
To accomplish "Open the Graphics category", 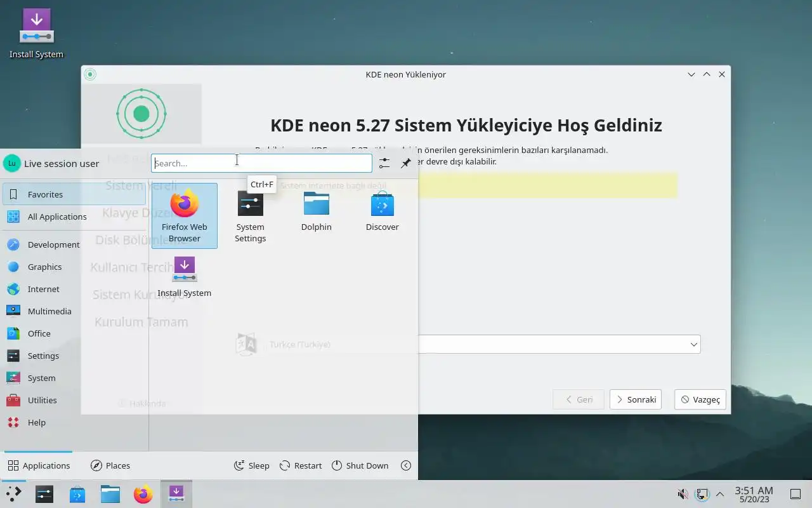I will [74, 267].
